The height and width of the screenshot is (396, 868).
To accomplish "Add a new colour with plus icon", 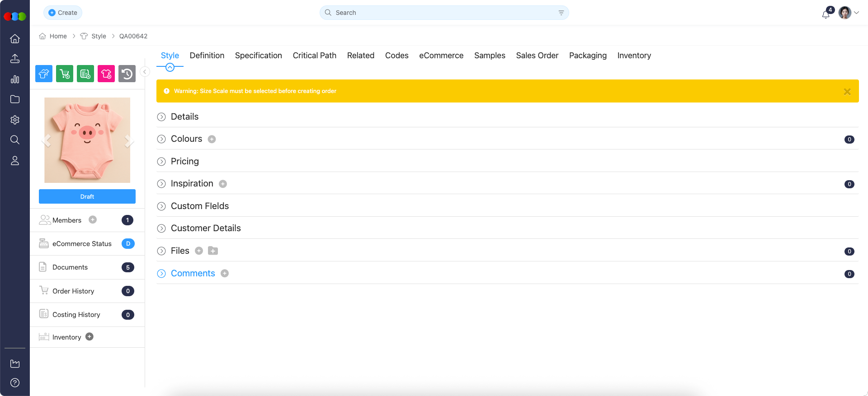I will [212, 139].
